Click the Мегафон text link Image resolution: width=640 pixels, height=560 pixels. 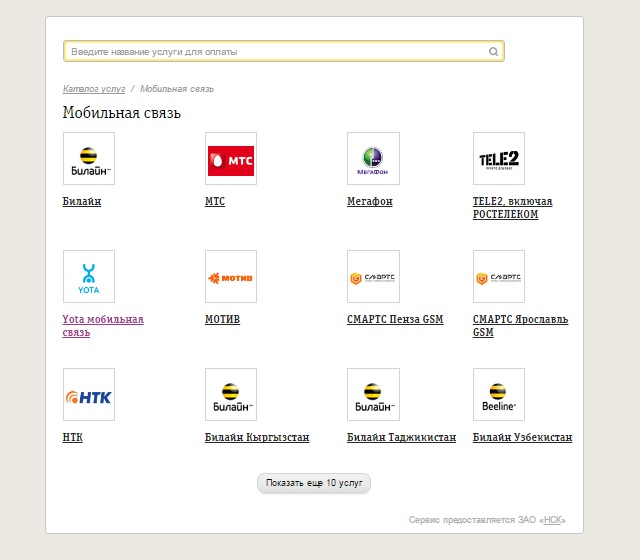pyautogui.click(x=370, y=202)
